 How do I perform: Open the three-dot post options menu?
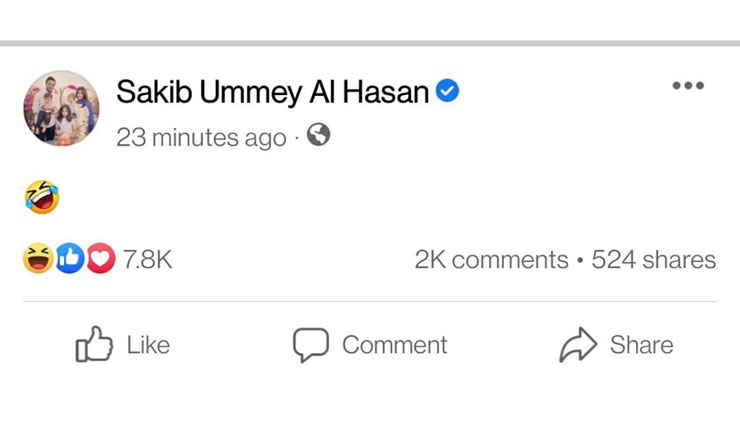click(x=688, y=86)
